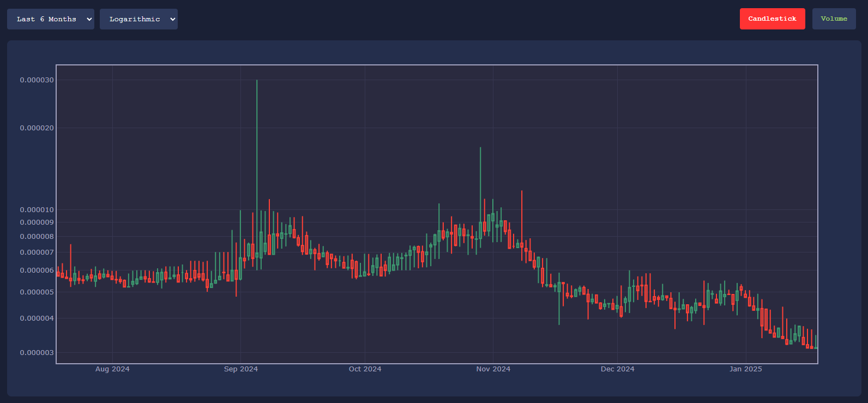Click the Nov 2024 axis label
Image resolution: width=868 pixels, height=403 pixels.
tap(493, 369)
